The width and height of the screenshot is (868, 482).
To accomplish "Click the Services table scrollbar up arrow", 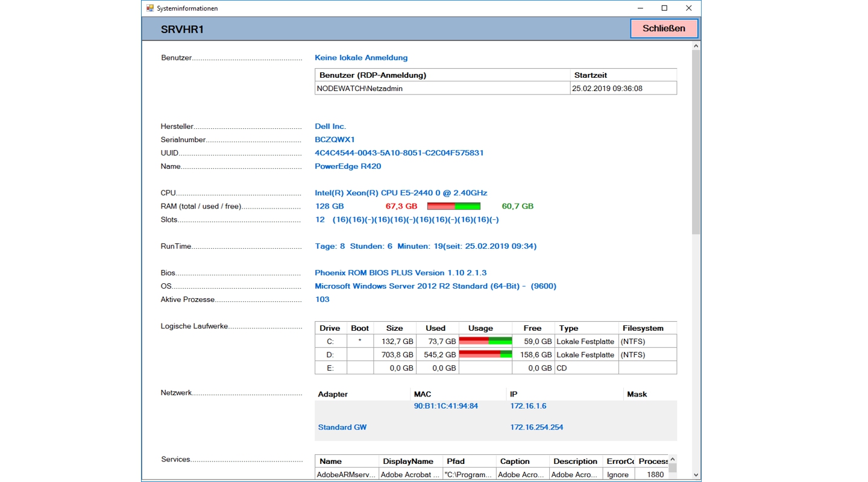I will (673, 459).
